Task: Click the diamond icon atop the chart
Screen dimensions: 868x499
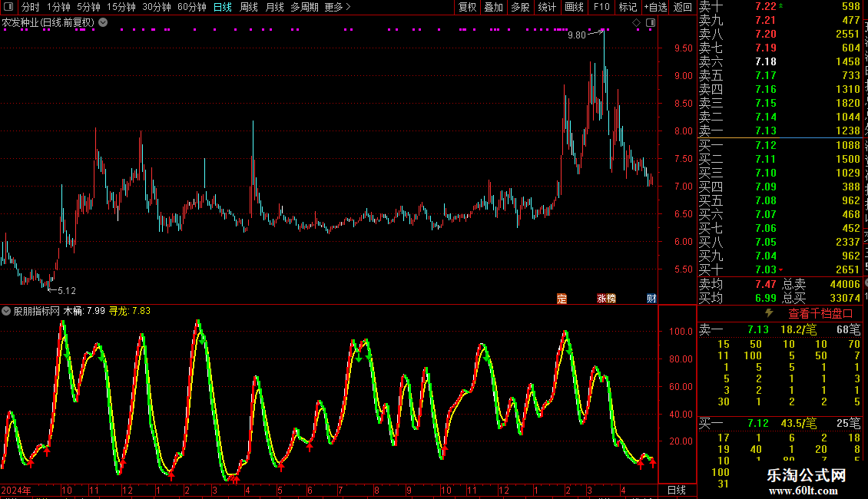Action: (x=637, y=23)
